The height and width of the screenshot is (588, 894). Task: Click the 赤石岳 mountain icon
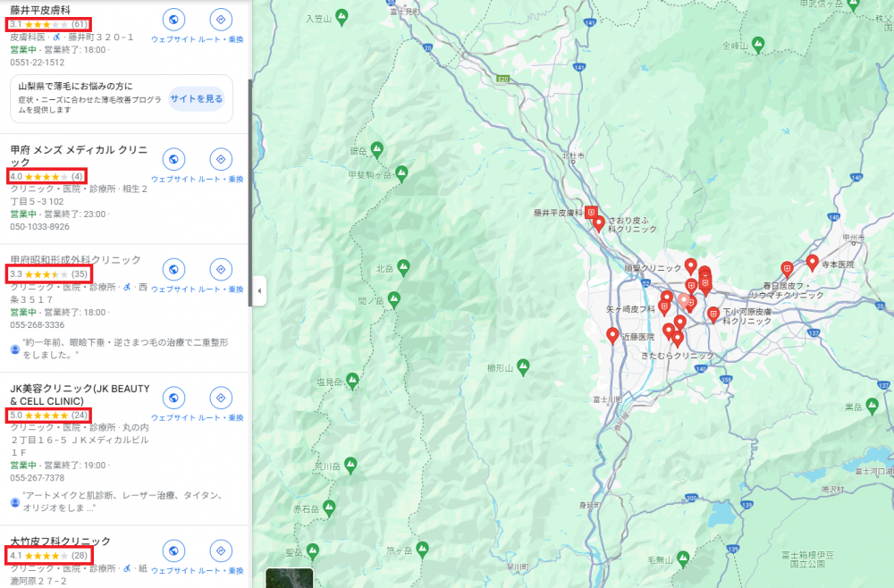click(x=329, y=508)
